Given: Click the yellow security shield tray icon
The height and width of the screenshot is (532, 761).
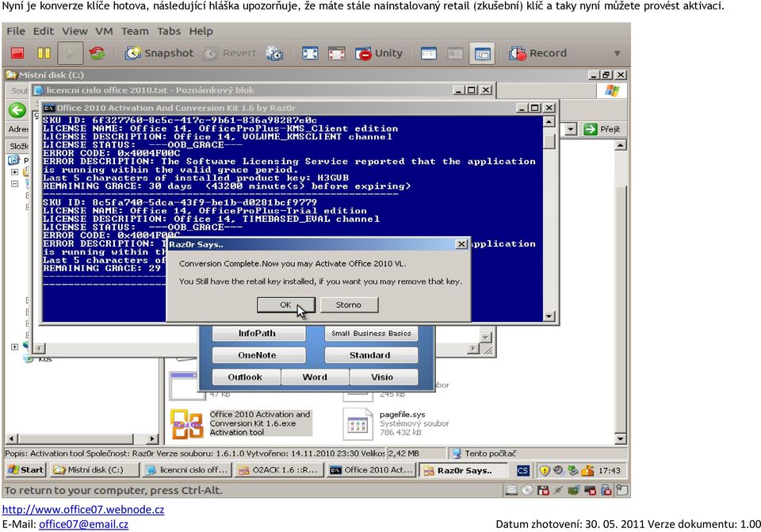Looking at the screenshot, I should point(545,470).
